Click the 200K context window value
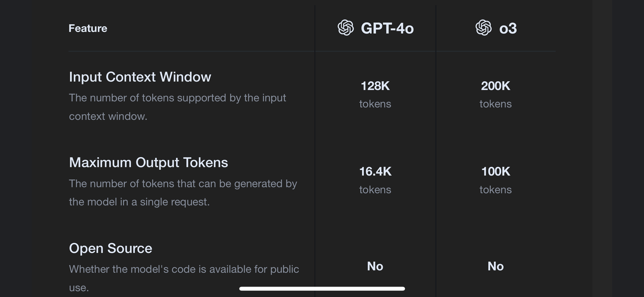This screenshot has height=297, width=644. (496, 86)
